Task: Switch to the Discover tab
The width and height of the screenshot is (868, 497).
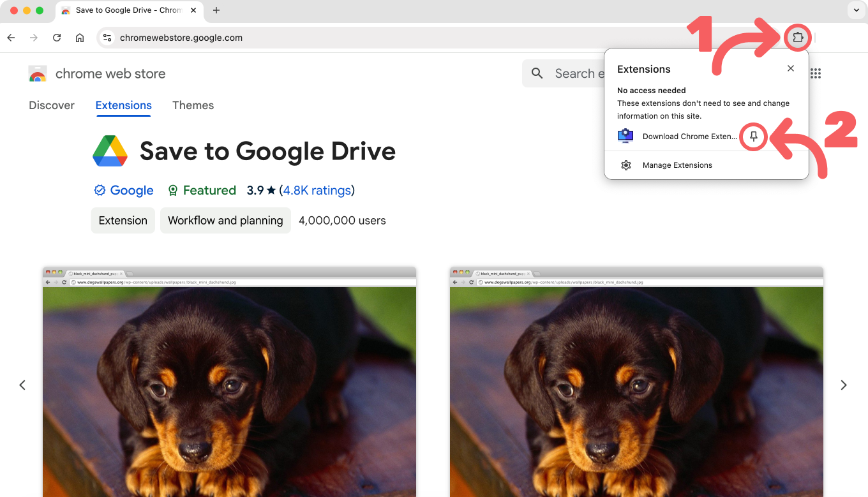Action: pyautogui.click(x=52, y=105)
